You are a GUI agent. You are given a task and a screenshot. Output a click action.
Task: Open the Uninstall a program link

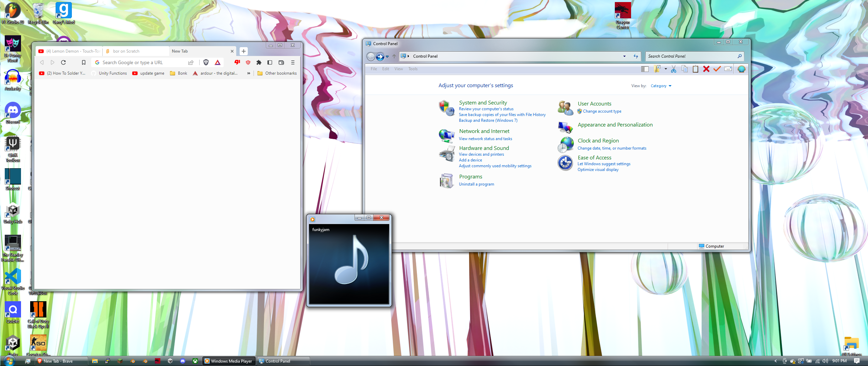pyautogui.click(x=476, y=184)
